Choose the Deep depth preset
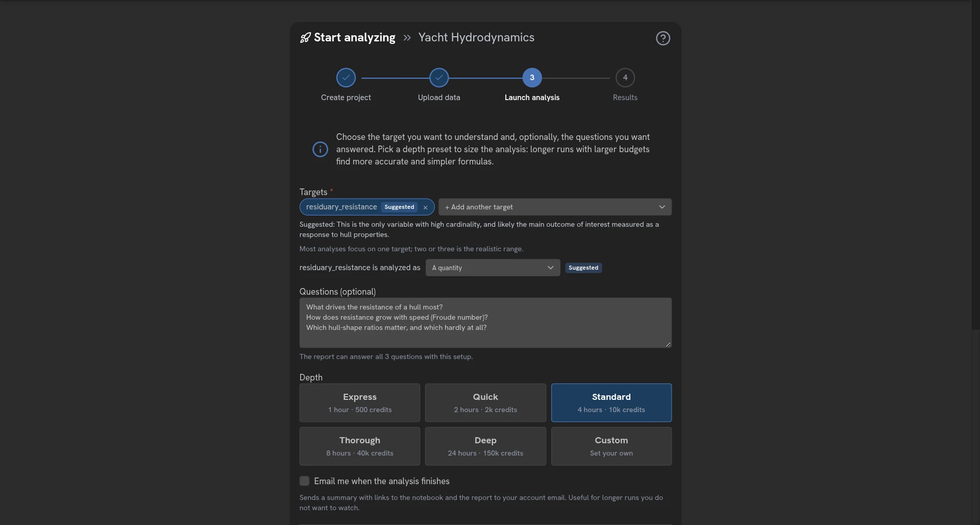 point(485,446)
